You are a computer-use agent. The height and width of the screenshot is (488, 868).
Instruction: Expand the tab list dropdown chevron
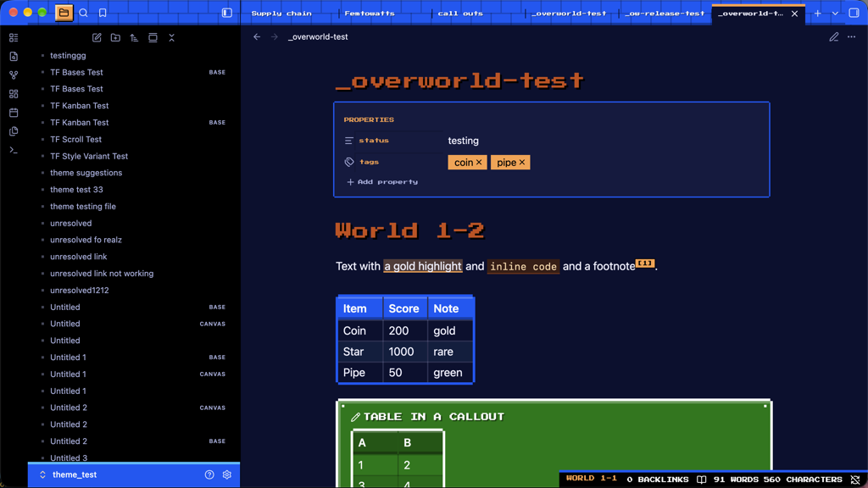click(835, 14)
